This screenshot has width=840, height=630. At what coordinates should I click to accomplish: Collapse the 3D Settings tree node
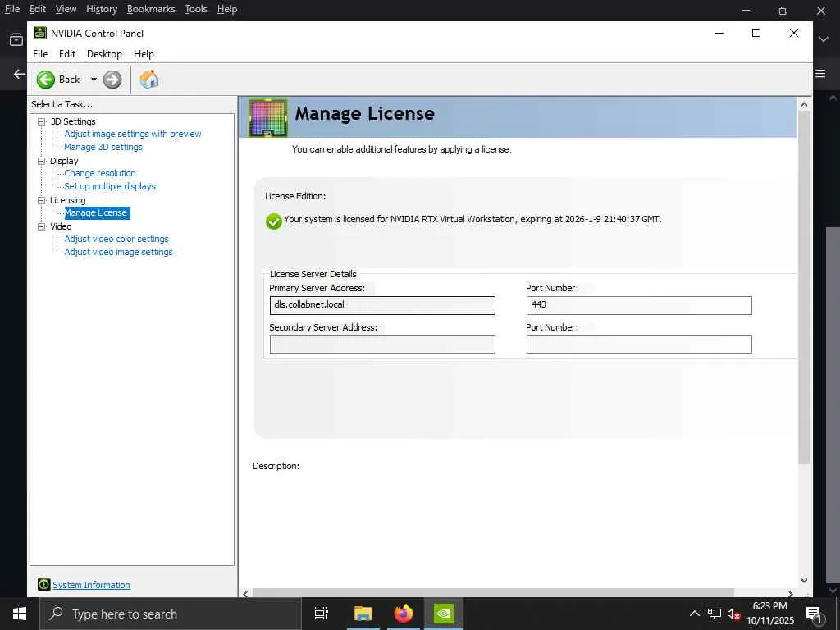(x=42, y=121)
